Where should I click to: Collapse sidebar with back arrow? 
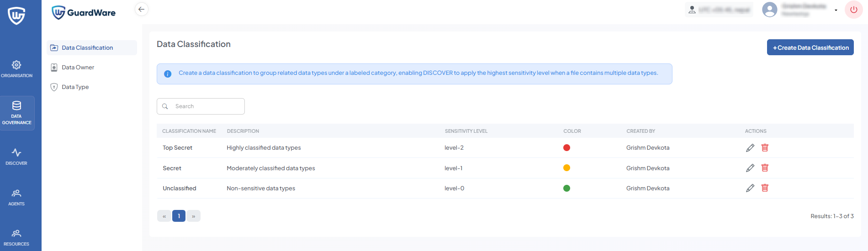(142, 9)
